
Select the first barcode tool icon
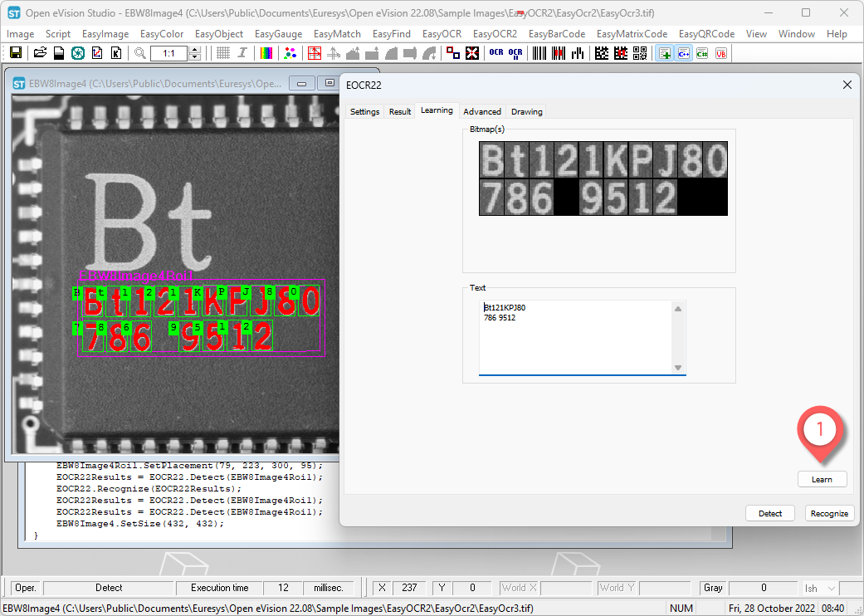(x=539, y=53)
